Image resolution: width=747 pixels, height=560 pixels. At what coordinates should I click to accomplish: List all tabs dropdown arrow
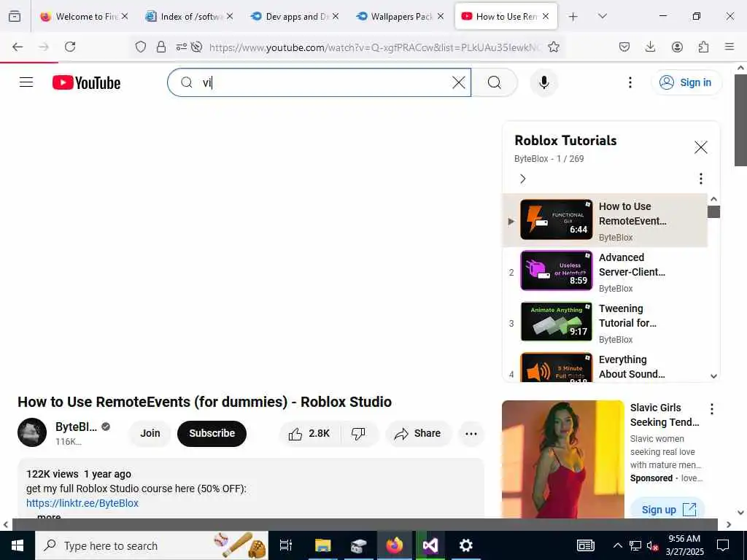603,16
